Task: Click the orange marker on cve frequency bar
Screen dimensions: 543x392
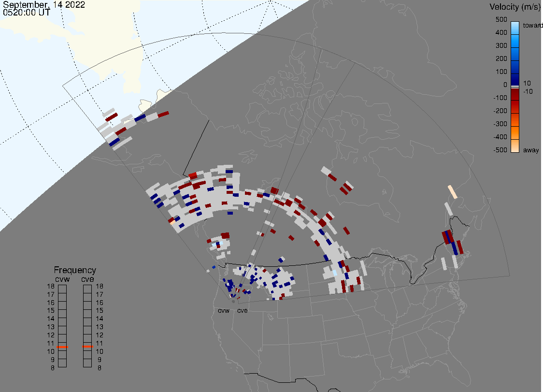Action: point(87,347)
